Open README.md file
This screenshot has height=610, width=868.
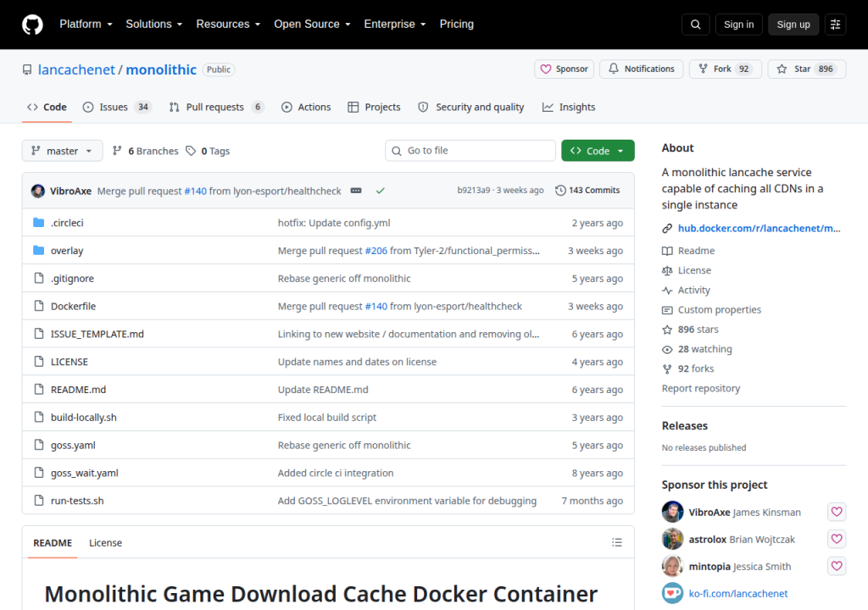pos(78,390)
